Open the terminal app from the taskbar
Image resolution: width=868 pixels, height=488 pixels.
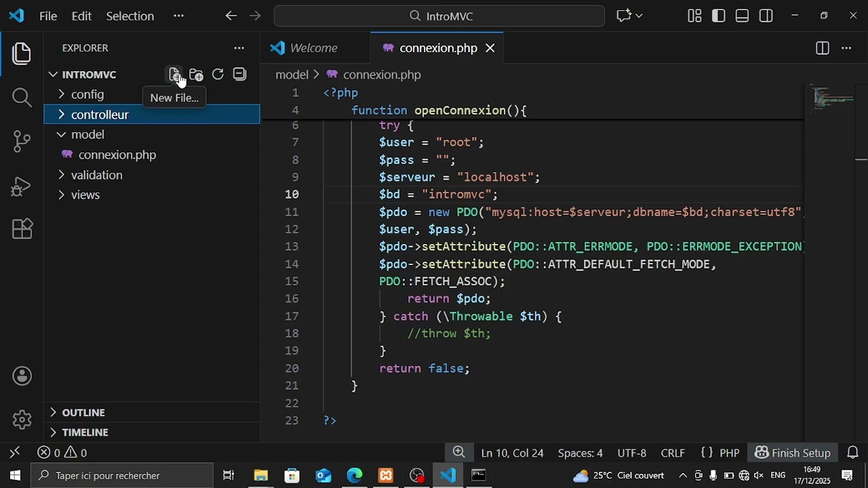tap(479, 476)
